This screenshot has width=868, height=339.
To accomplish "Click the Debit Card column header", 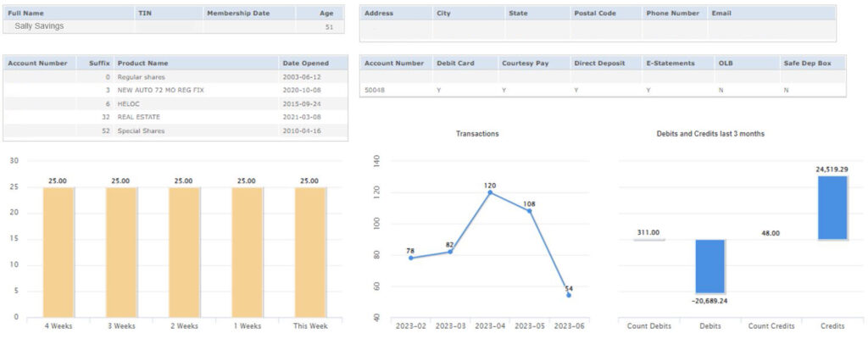I will pos(465,64).
